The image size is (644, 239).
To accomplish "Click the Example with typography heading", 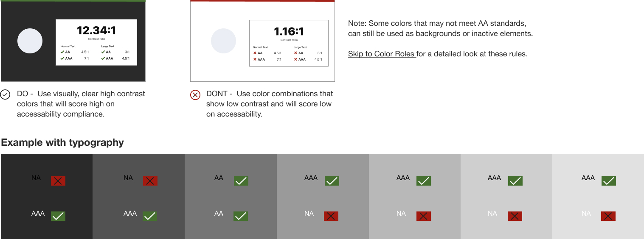I will coord(62,142).
